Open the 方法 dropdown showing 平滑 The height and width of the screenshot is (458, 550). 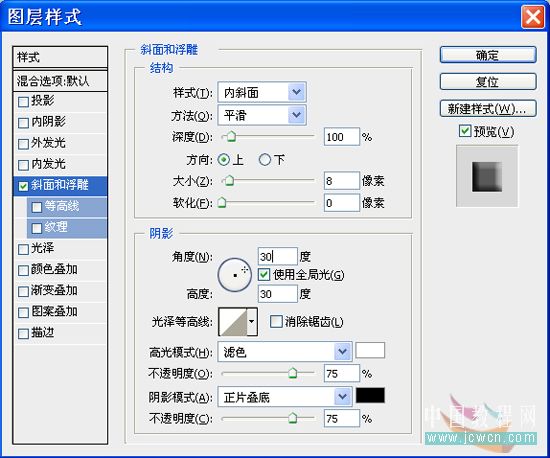262,115
